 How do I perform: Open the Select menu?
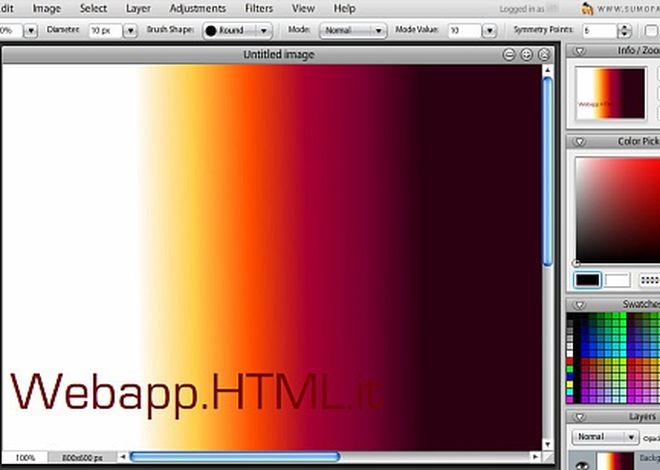point(93,8)
